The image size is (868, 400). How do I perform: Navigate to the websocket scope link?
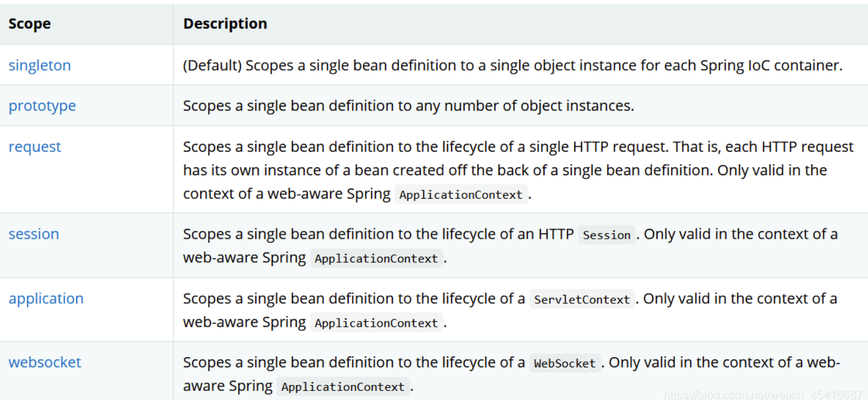tap(45, 363)
